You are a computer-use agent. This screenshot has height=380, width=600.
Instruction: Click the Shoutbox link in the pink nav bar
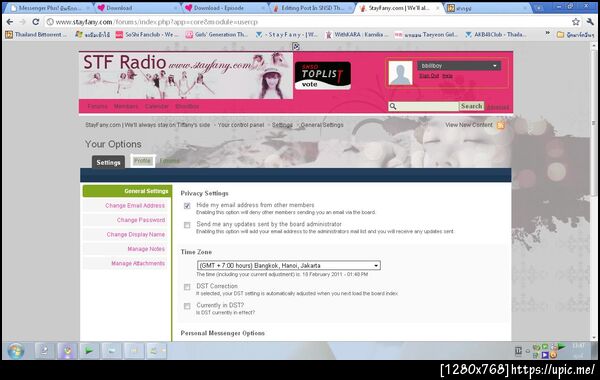coord(187,106)
